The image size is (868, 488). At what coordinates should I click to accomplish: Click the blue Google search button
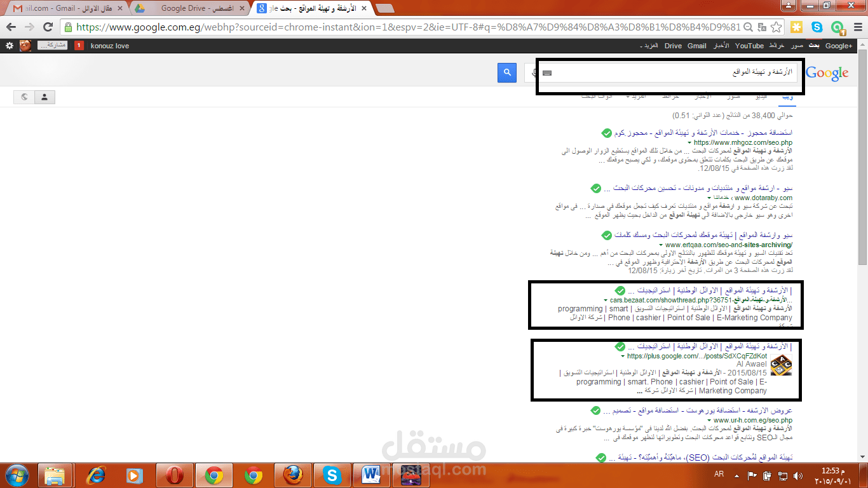507,73
